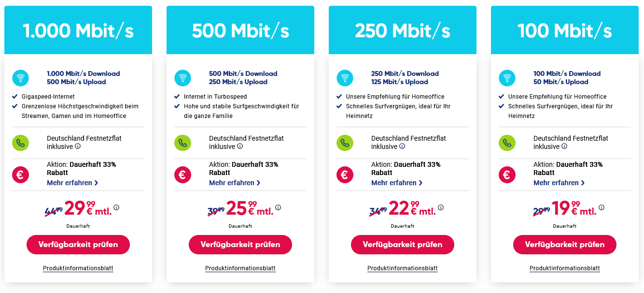Click the euro icon in the 1.000 Mbit/s card
The width and height of the screenshot is (644, 293).
coord(20,174)
